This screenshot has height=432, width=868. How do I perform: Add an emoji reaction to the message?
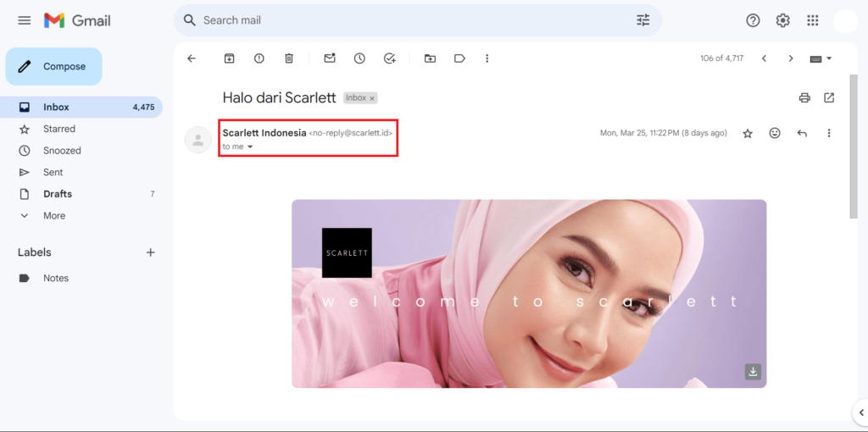pyautogui.click(x=775, y=133)
